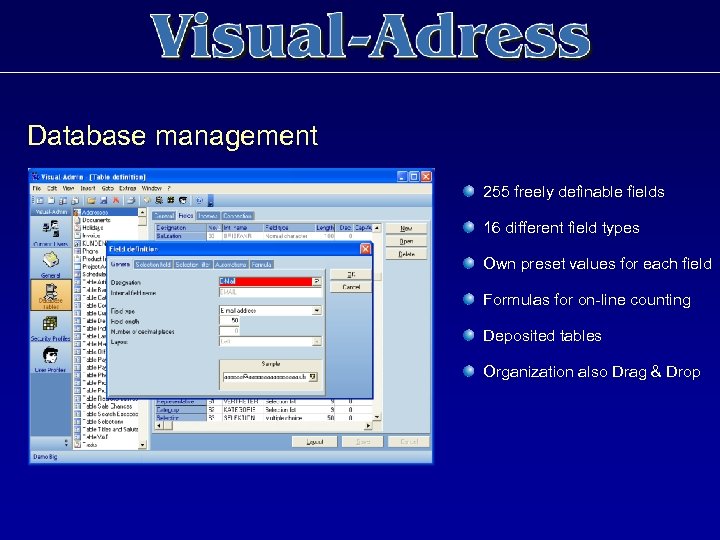Open the Edit menu
720x540 pixels.
pos(52,188)
